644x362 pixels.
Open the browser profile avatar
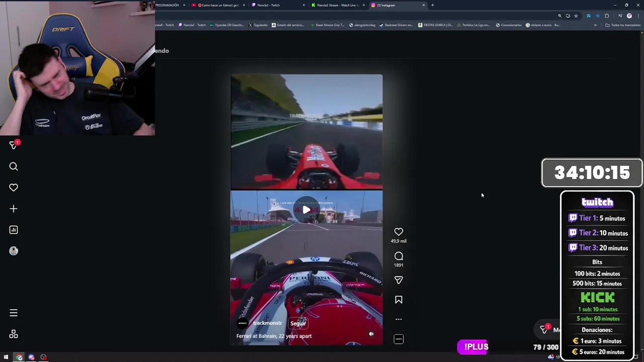pyautogui.click(x=629, y=16)
